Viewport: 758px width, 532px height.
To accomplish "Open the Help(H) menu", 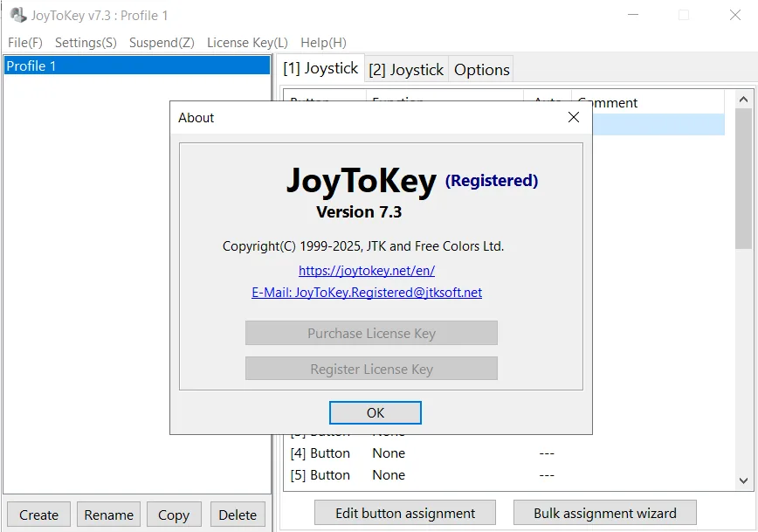I will pos(323,43).
